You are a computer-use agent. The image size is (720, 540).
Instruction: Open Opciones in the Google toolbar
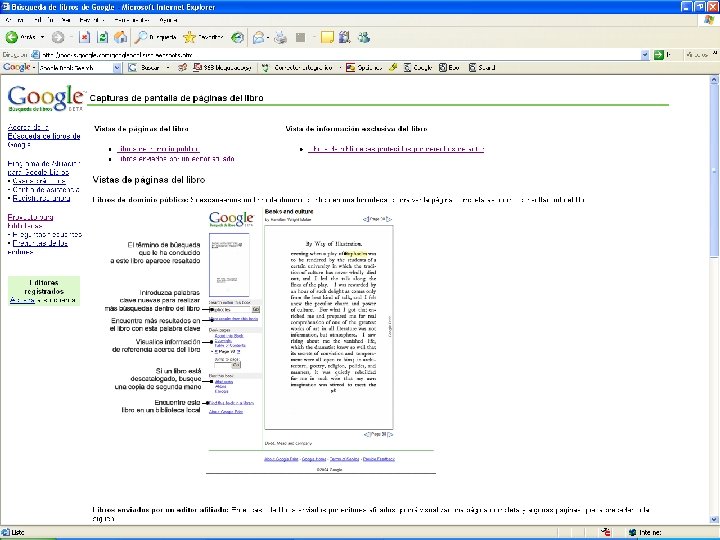pyautogui.click(x=364, y=68)
